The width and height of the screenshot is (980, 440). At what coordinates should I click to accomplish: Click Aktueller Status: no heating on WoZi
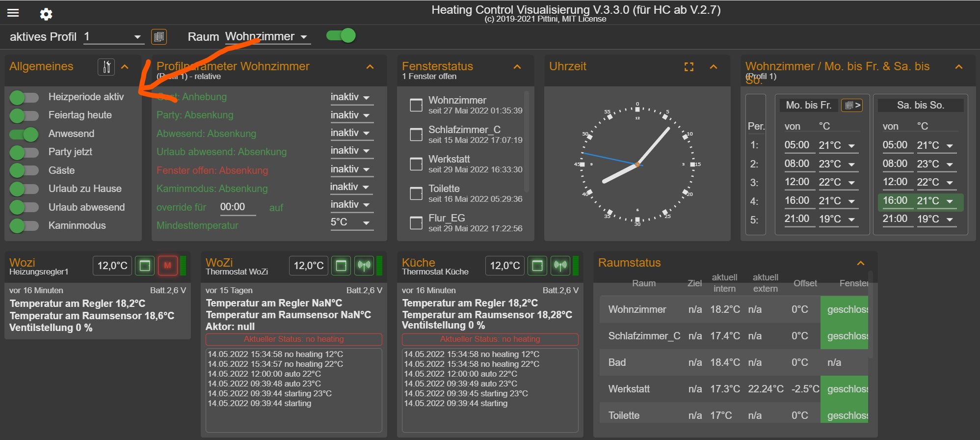294,339
